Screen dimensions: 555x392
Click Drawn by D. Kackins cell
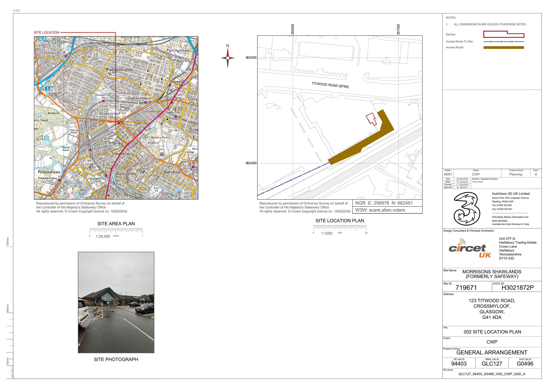[462, 182]
